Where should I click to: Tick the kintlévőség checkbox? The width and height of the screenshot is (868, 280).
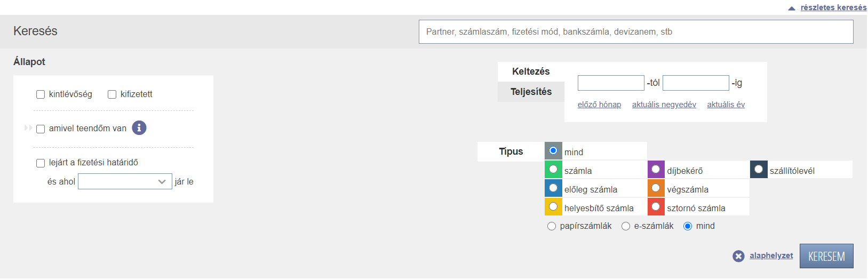[41, 94]
